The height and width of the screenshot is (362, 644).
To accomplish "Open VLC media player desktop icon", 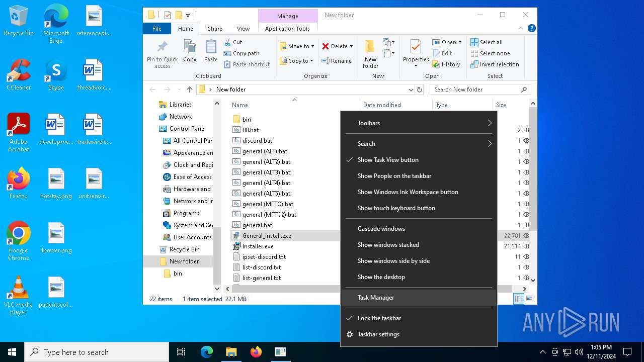I will pyautogui.click(x=19, y=295).
